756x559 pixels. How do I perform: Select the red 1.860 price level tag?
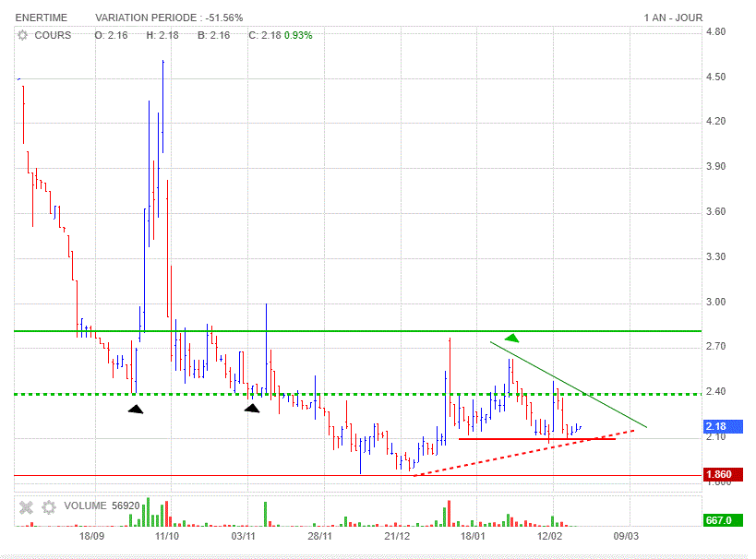click(718, 476)
